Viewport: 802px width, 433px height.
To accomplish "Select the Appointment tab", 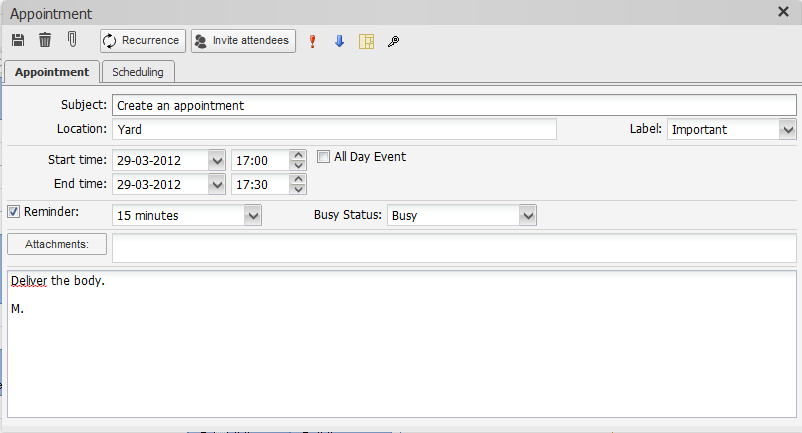I will pos(52,72).
